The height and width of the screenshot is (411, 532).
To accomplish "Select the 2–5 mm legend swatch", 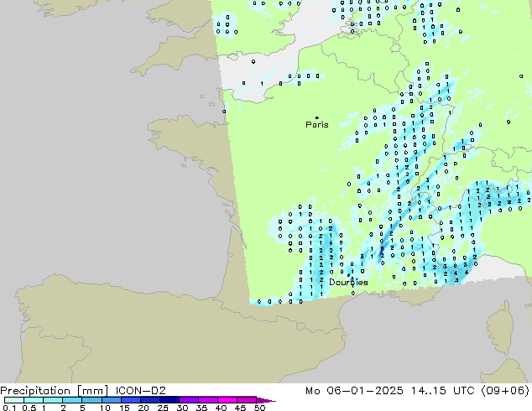I will [72, 400].
